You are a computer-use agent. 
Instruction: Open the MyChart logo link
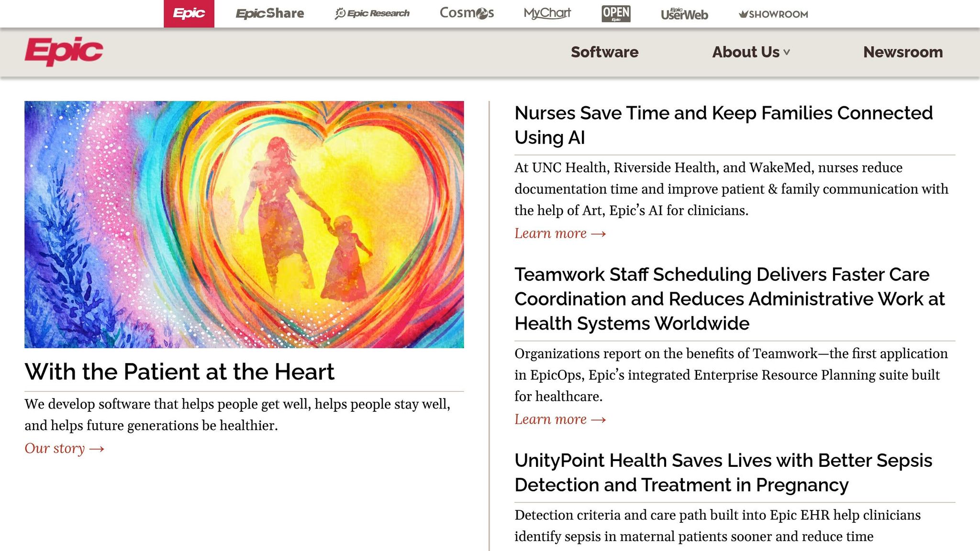click(x=547, y=13)
